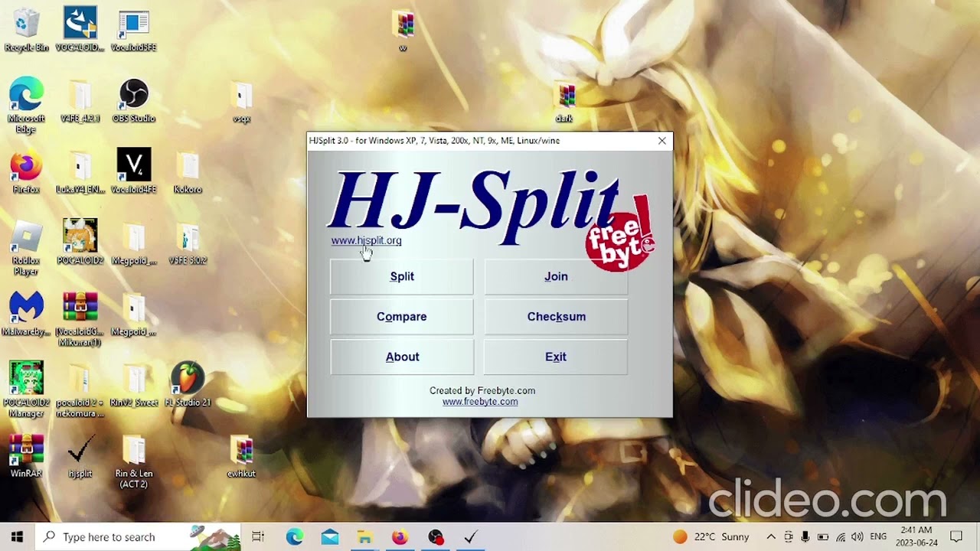The width and height of the screenshot is (980, 551).
Task: Select the VOCALOID installer icon beside Recycle Bin
Action: 80,31
